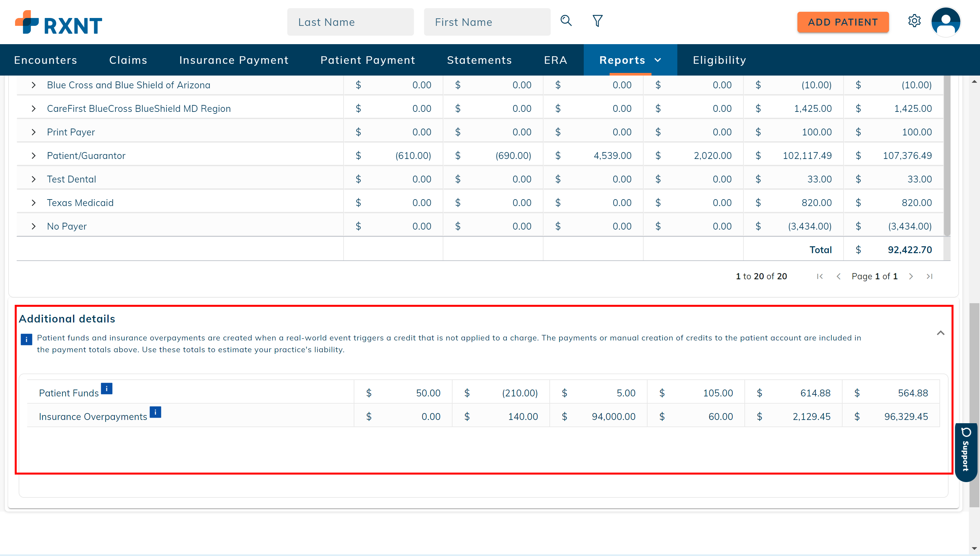Open the Eligibility tab
980x556 pixels.
tap(720, 60)
